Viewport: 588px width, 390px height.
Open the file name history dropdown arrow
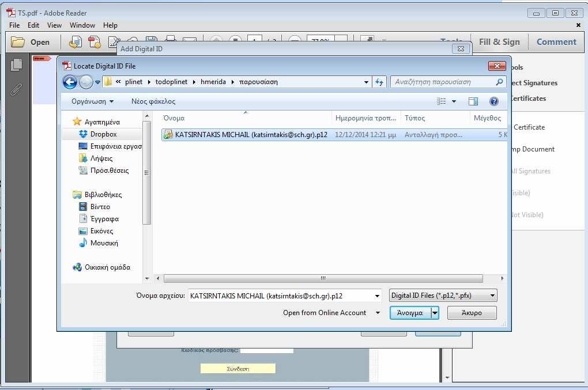(x=377, y=296)
